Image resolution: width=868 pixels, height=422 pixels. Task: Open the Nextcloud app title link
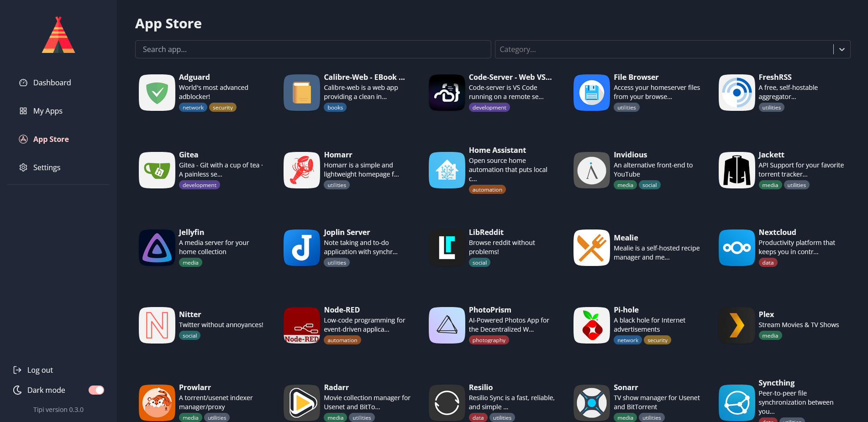(x=777, y=232)
